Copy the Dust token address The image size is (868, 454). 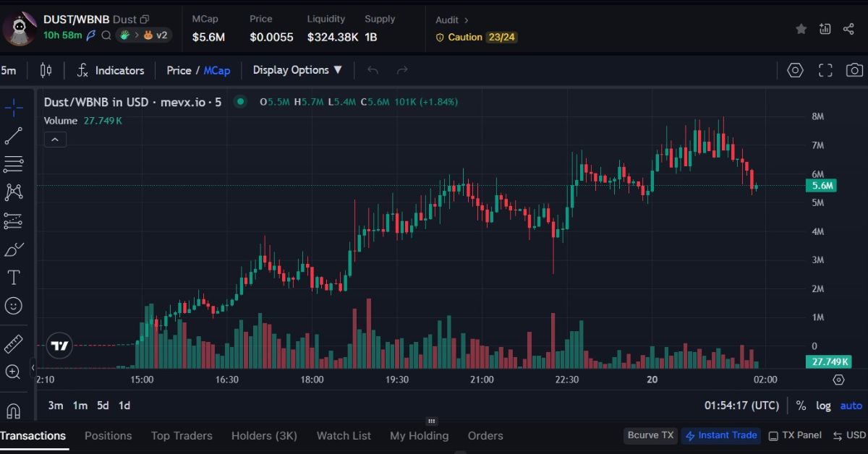pyautogui.click(x=145, y=20)
